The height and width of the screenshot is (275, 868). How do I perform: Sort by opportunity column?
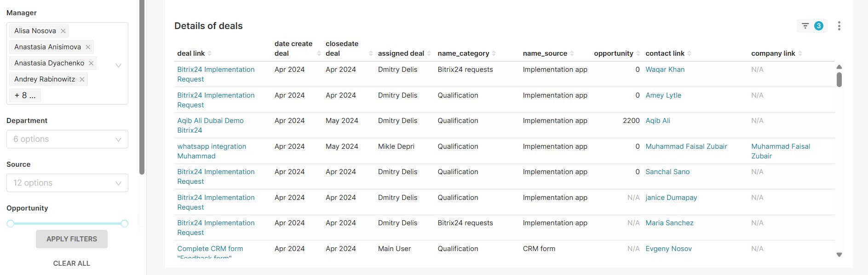coord(638,53)
